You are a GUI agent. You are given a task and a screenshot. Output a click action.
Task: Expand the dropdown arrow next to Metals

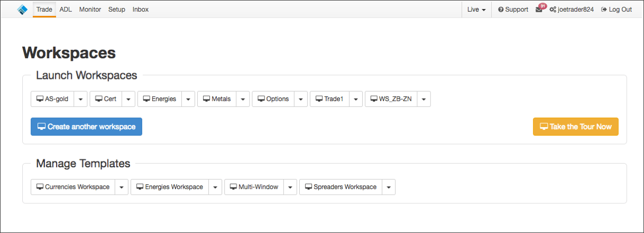pyautogui.click(x=243, y=99)
